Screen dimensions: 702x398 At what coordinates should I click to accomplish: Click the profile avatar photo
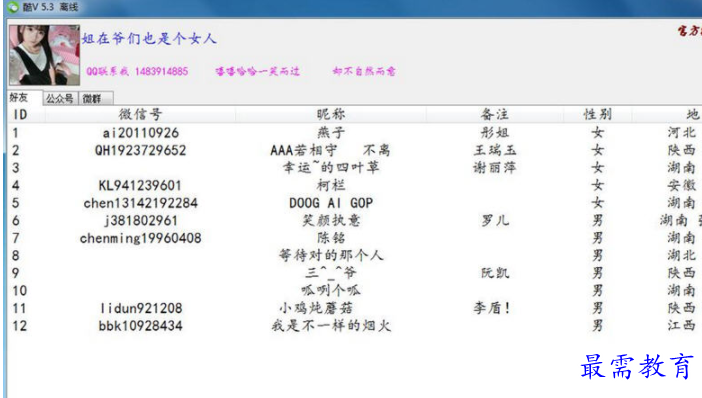[44, 55]
